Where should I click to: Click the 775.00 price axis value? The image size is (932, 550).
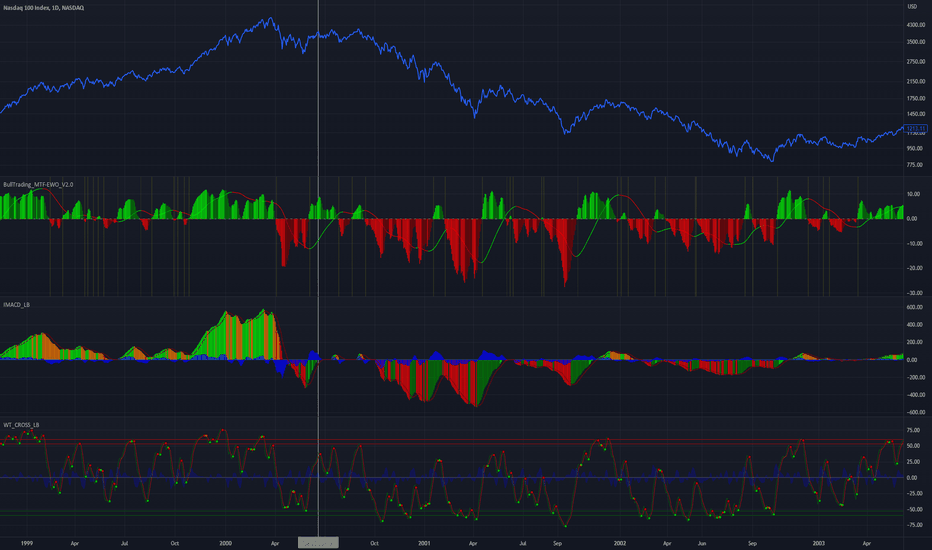[916, 165]
